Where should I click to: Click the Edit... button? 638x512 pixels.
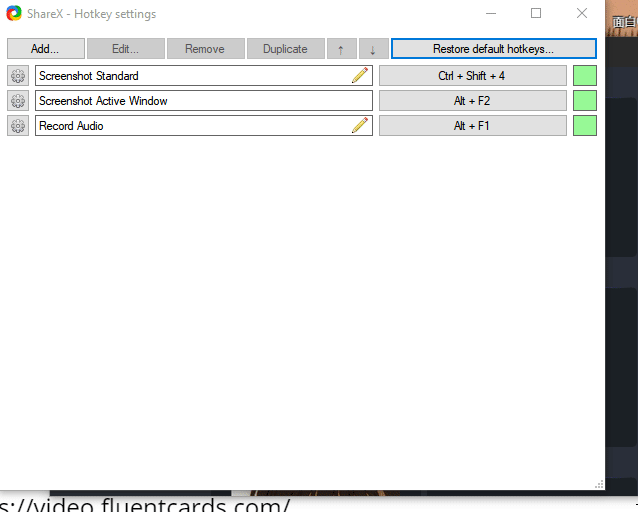[x=126, y=49]
